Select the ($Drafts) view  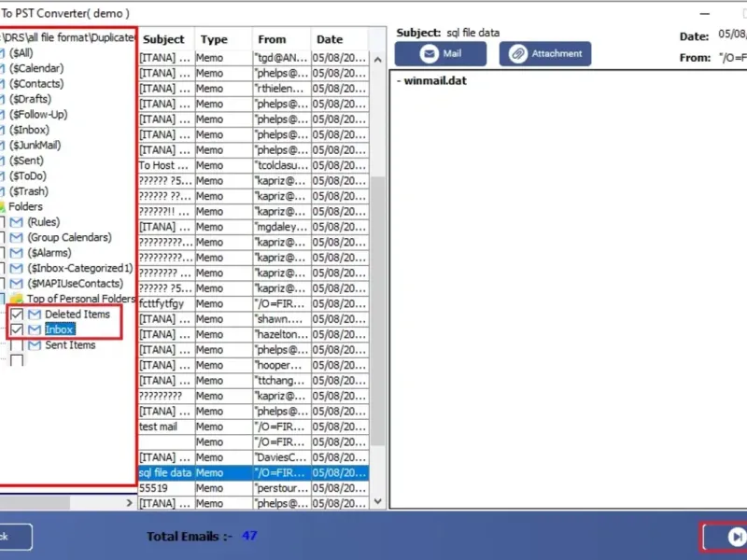tap(30, 99)
